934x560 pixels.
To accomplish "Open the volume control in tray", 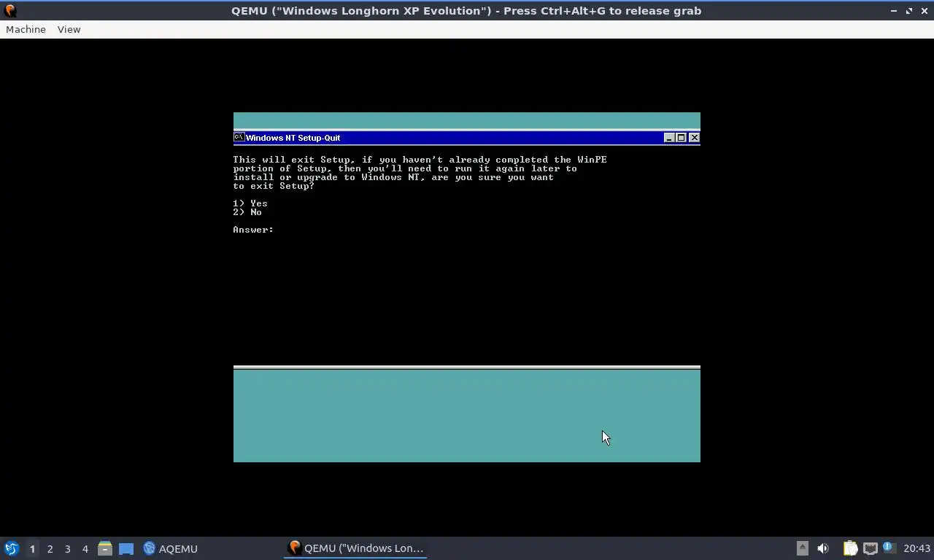I will click(x=823, y=548).
